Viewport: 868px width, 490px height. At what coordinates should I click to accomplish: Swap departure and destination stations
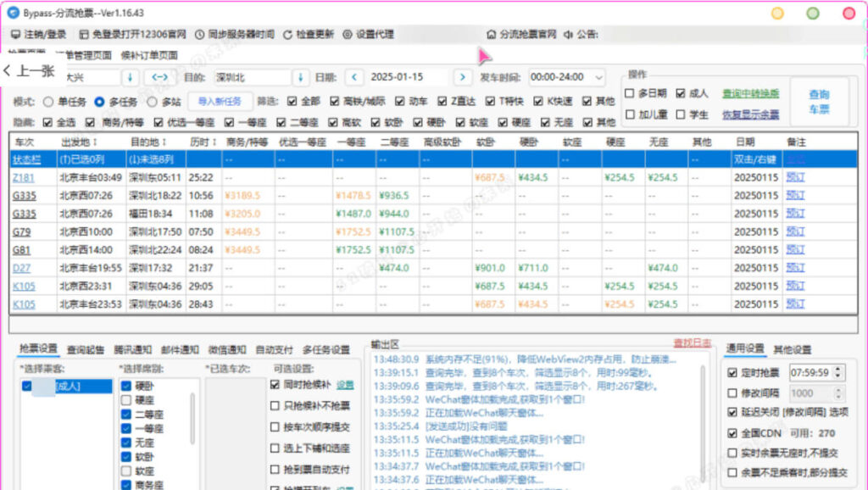(x=159, y=77)
